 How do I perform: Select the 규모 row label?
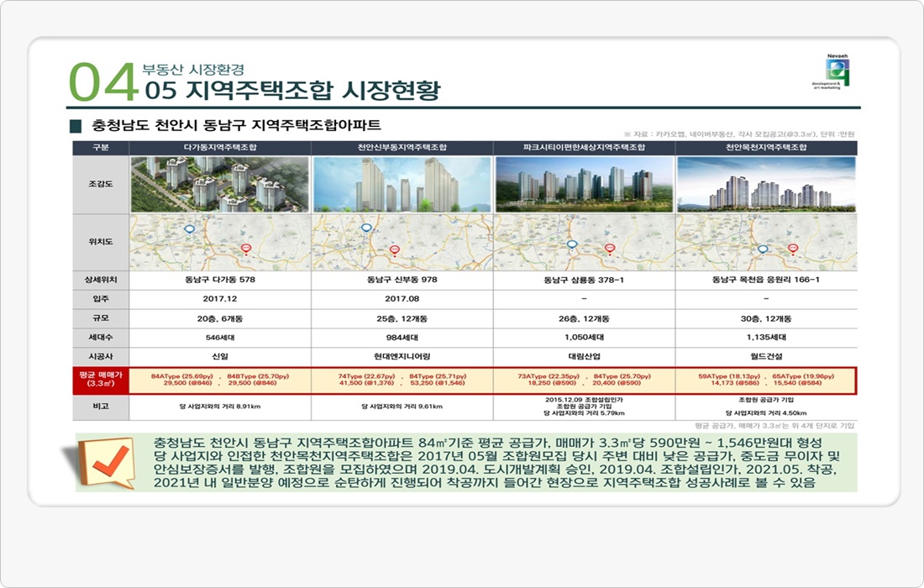(101, 318)
